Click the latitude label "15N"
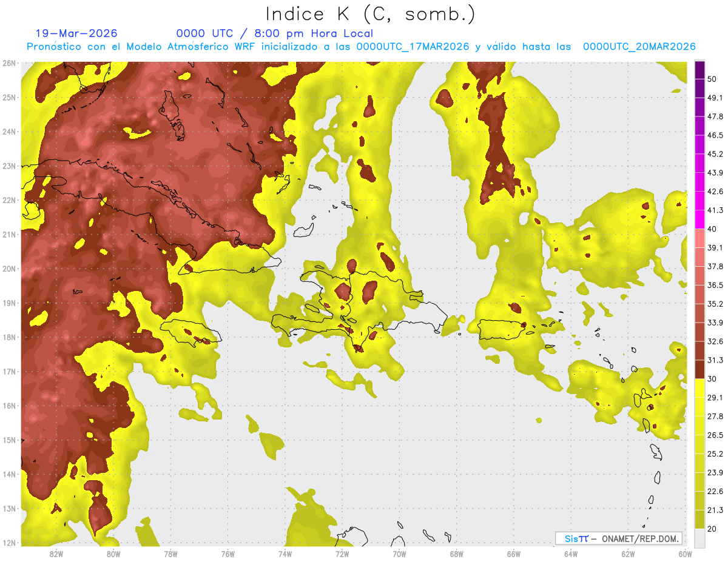Screen dimensions: 728x562 point(9,440)
